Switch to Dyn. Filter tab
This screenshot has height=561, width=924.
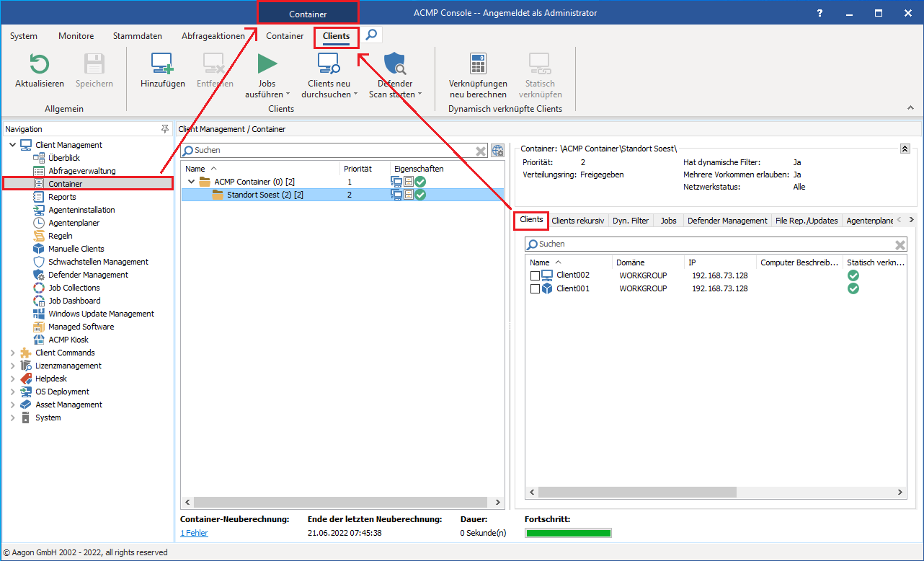[631, 221]
